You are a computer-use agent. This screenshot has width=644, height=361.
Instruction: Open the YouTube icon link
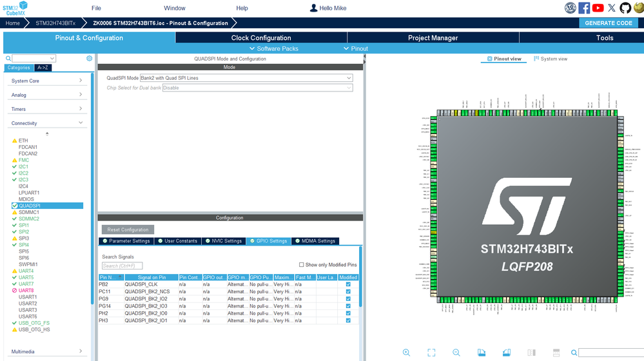coord(598,8)
